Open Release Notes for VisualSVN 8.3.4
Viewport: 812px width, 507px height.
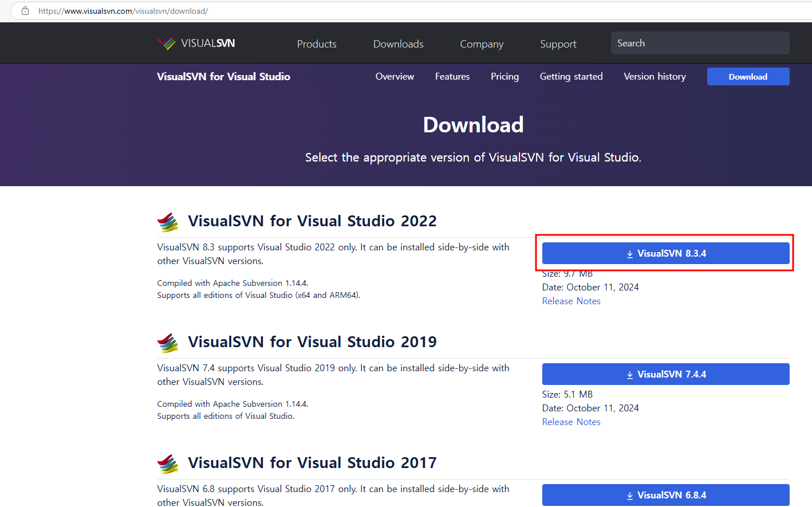(571, 301)
